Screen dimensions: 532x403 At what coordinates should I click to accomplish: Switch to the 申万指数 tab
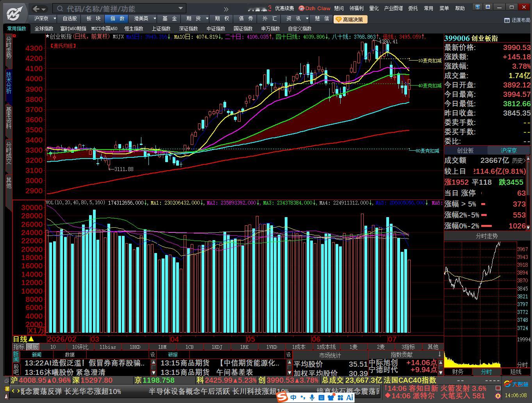[x=270, y=29]
